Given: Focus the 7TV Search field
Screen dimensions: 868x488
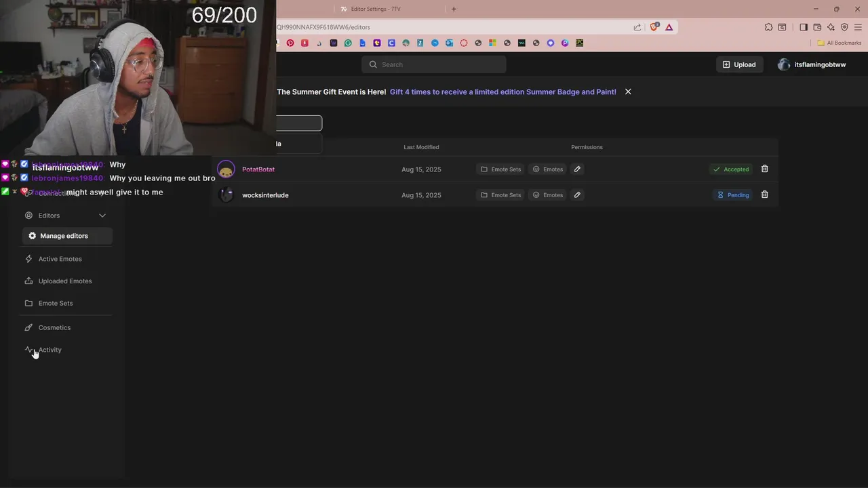Looking at the screenshot, I should click(434, 64).
